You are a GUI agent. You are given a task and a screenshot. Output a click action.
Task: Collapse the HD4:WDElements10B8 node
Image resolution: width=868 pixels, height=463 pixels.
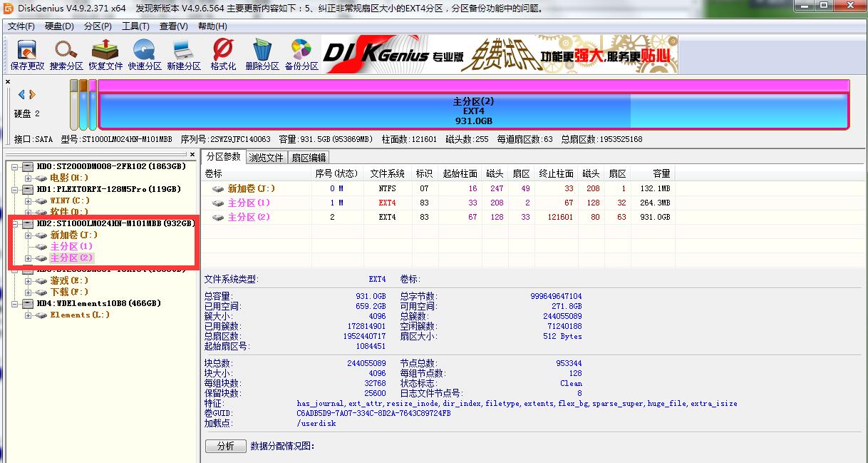(14, 303)
